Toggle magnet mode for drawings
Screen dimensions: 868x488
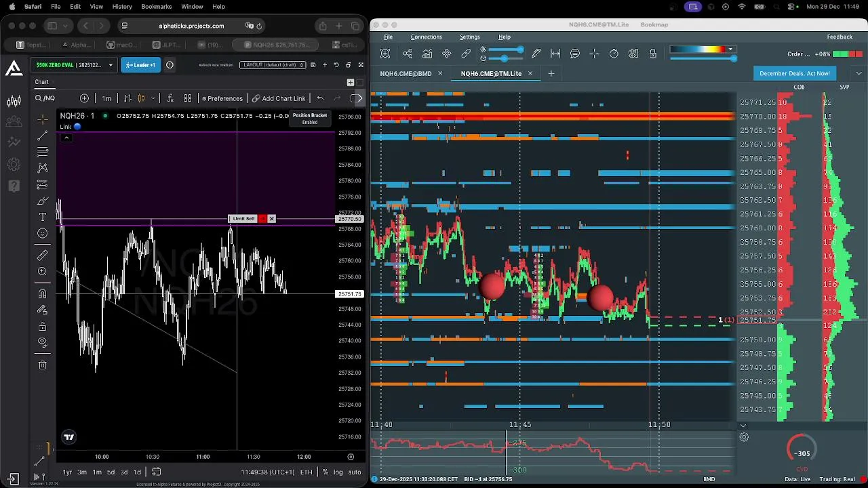click(42, 293)
